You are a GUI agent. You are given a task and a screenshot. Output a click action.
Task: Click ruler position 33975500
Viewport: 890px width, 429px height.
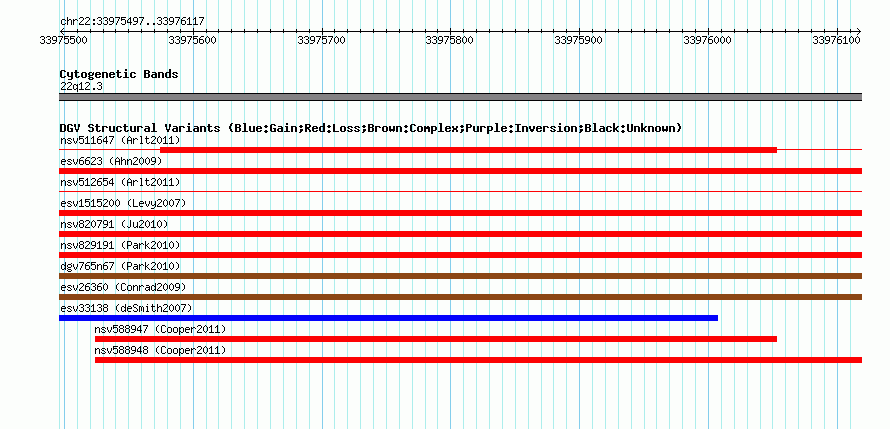(64, 40)
